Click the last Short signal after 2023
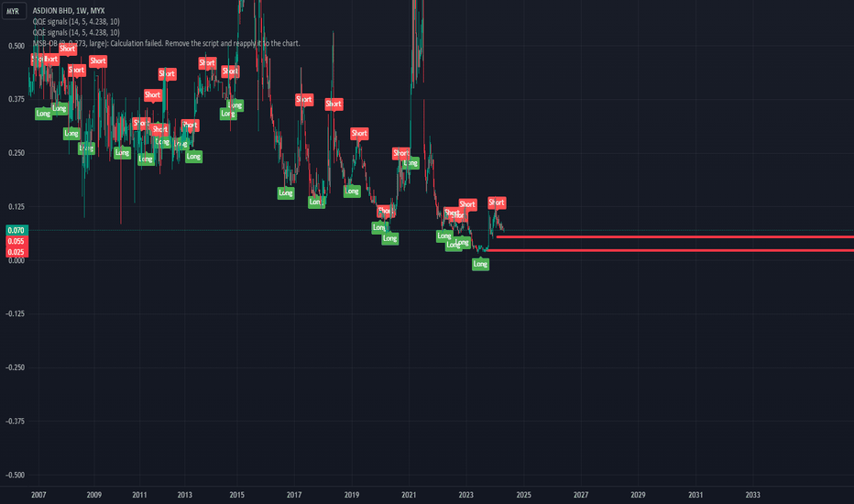Viewport: 854px width, 504px height. pos(497,203)
